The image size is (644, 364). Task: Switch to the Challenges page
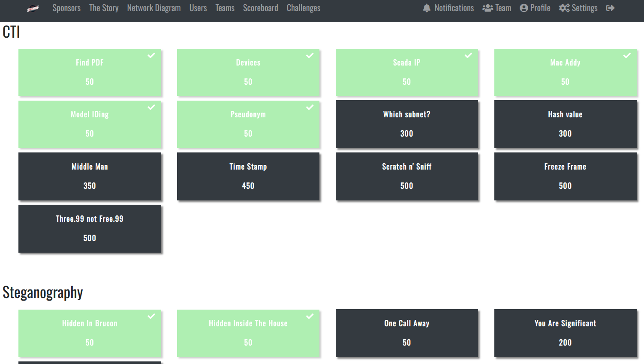pos(303,8)
